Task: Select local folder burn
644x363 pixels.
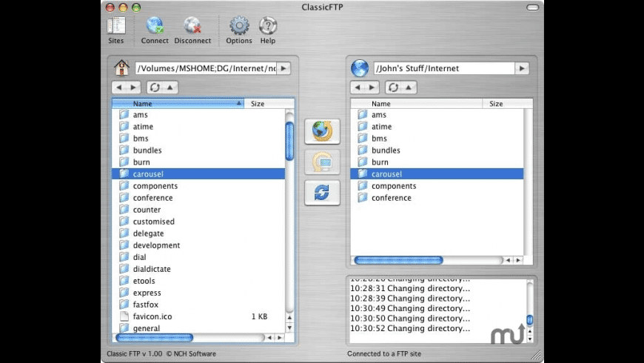Action: (x=198, y=162)
